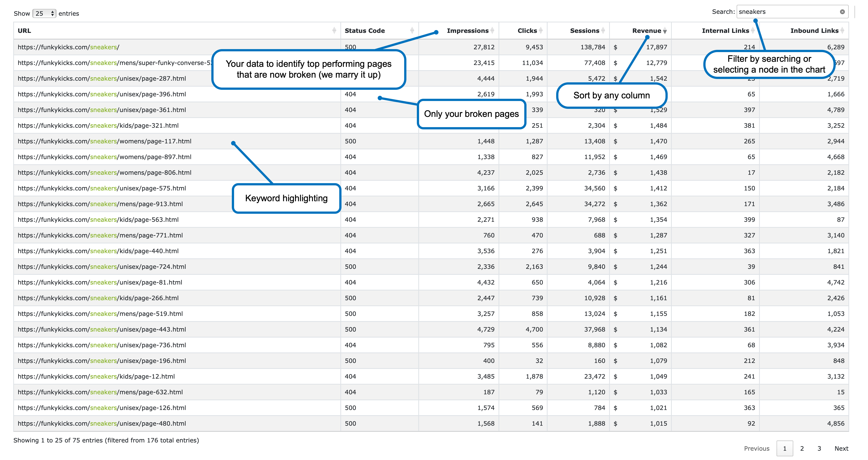
Task: Select the womens/page-117.html URL row
Action: click(x=104, y=141)
